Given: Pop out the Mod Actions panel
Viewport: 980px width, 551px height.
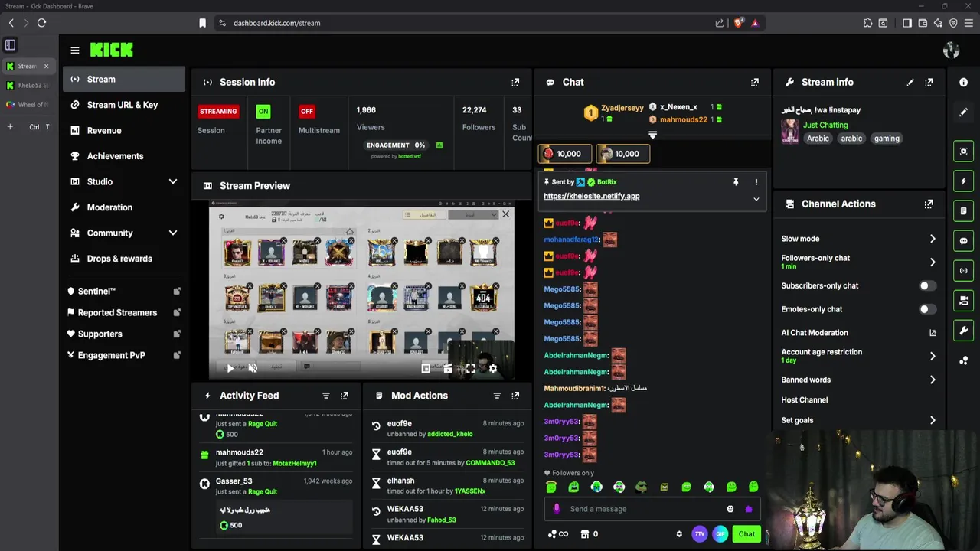Looking at the screenshot, I should [515, 396].
